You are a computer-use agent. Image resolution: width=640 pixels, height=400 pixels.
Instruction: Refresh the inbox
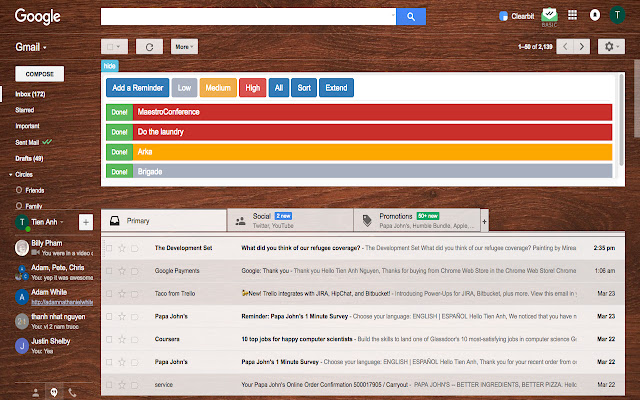149,47
